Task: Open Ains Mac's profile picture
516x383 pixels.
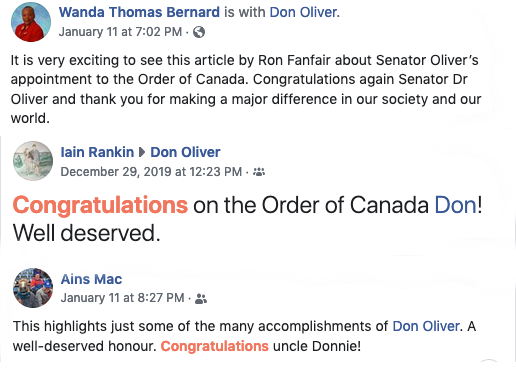Action: pos(33,288)
